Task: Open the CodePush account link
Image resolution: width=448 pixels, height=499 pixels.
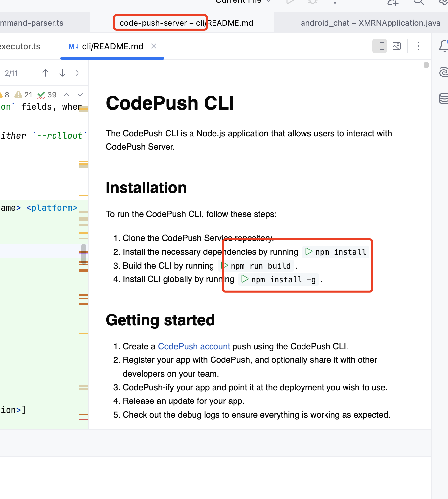Action: click(194, 346)
